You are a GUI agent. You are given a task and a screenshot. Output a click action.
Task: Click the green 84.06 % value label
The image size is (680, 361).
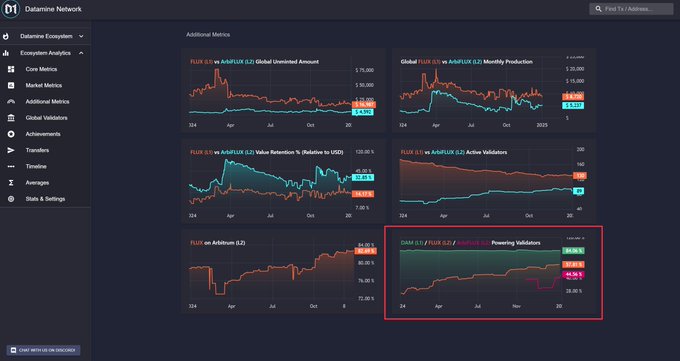(x=573, y=250)
